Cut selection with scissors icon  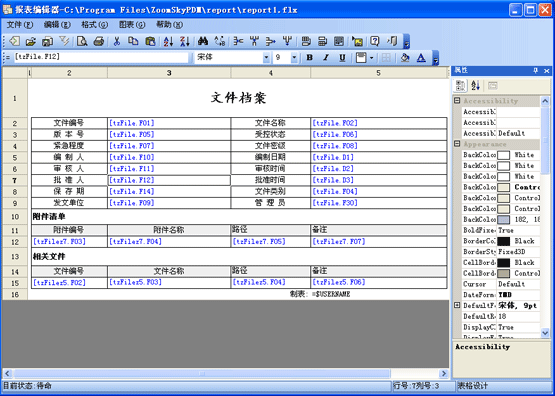pyautogui.click(x=116, y=41)
